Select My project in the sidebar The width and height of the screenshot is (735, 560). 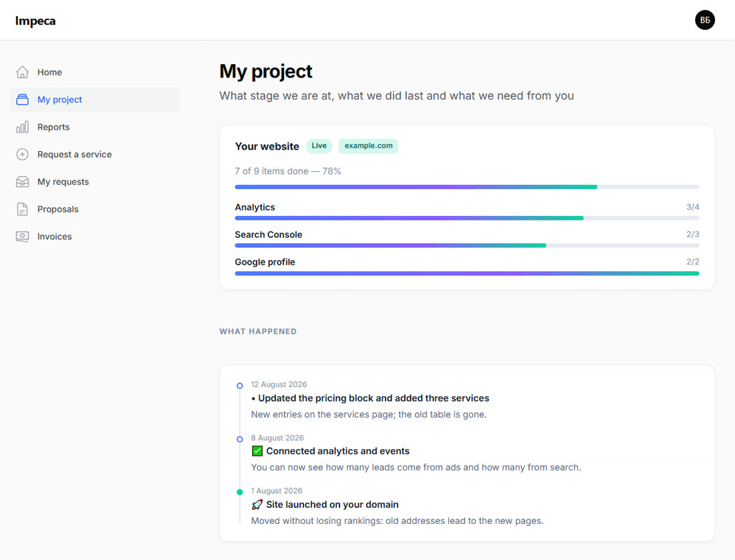pos(95,100)
